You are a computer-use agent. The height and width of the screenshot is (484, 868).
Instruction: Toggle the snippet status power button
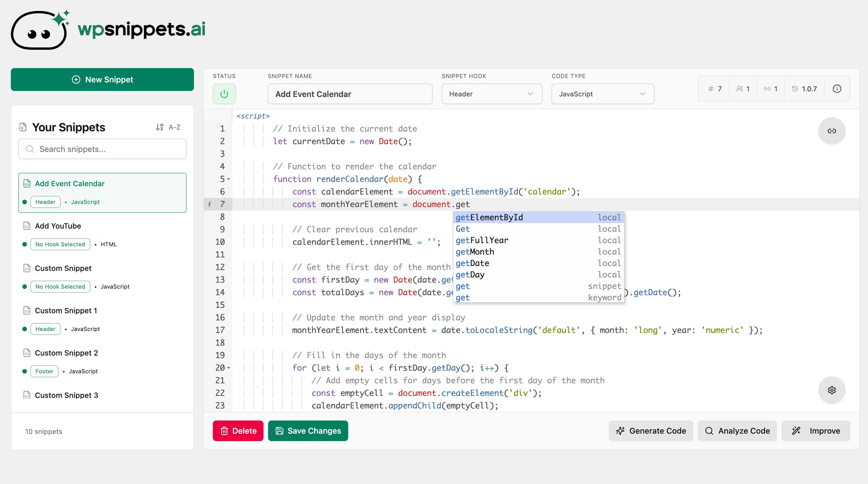point(224,94)
